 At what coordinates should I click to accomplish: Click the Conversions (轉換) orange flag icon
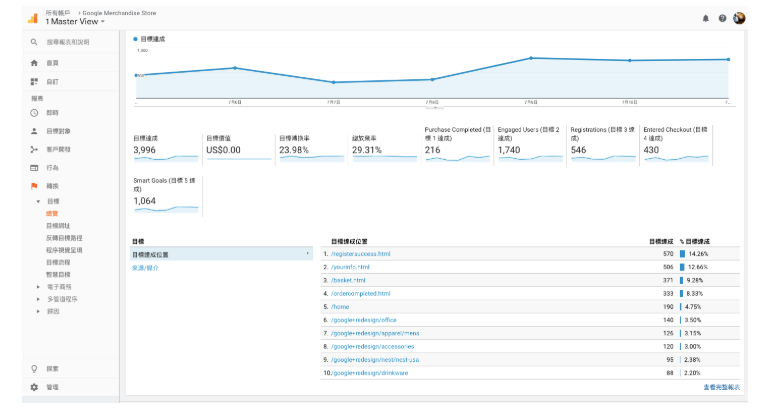point(34,186)
